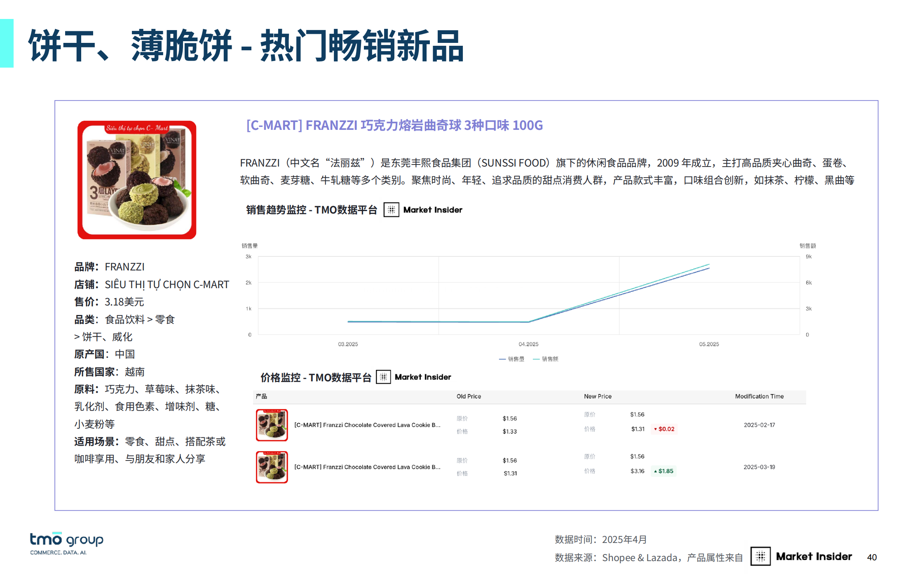Viewport: 924px width, 578px height.
Task: Click the 产品 column header
Action: click(x=261, y=396)
